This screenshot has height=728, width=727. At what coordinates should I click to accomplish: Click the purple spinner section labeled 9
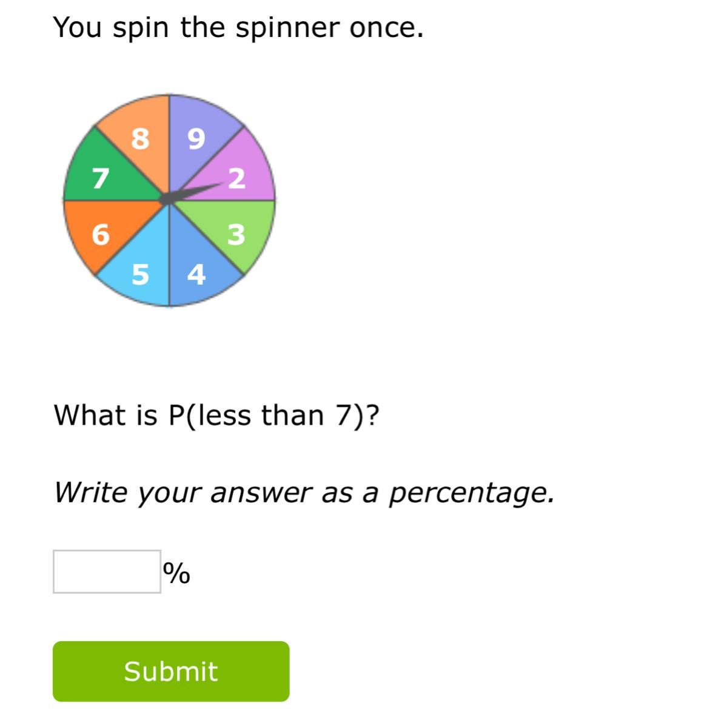(x=197, y=138)
